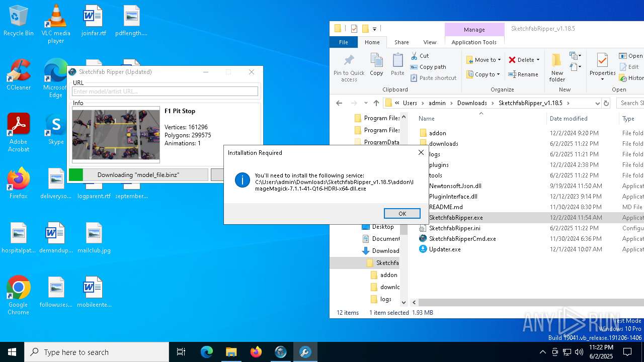Open File Explorer from the taskbar
The image size is (644, 362).
(x=231, y=352)
